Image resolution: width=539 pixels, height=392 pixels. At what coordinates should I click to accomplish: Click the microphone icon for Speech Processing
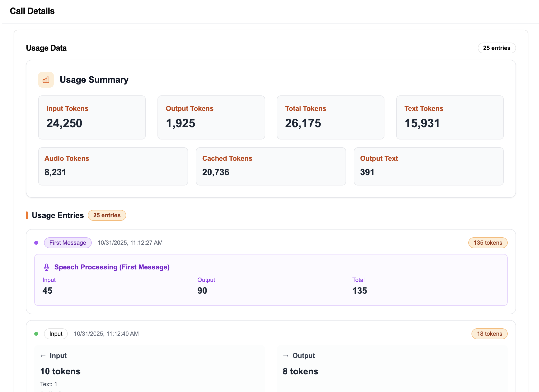(46, 267)
